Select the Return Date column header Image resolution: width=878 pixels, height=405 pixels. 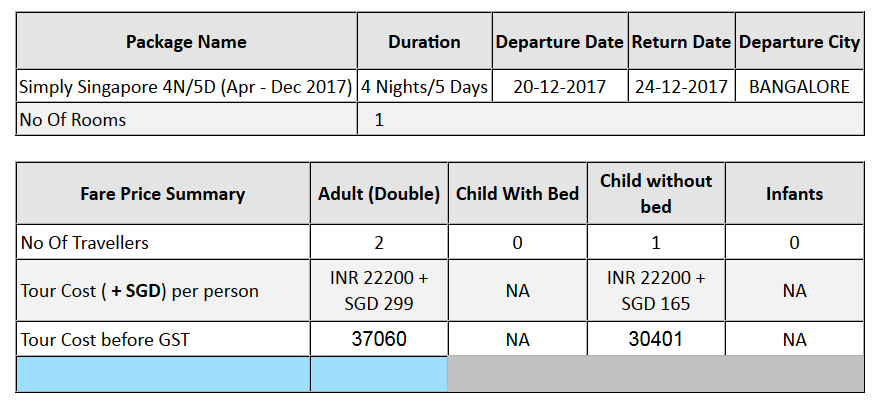[681, 42]
